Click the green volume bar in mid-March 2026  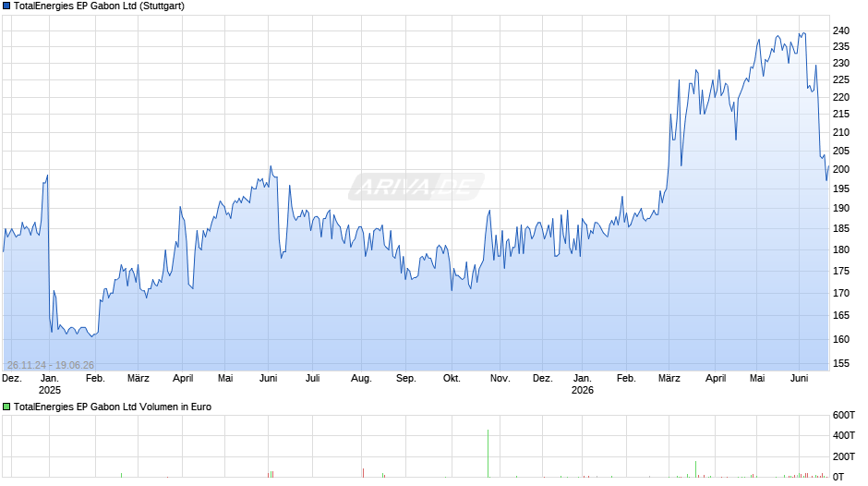click(x=696, y=469)
